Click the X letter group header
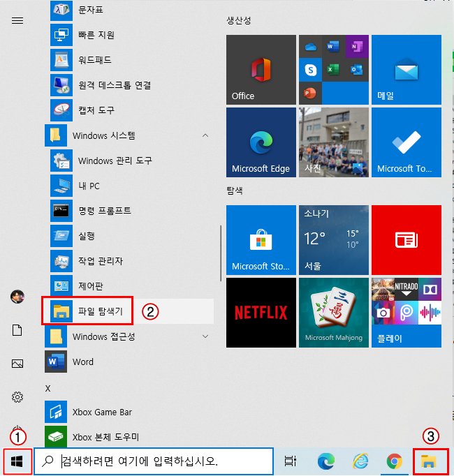The image size is (454, 476). [47, 389]
